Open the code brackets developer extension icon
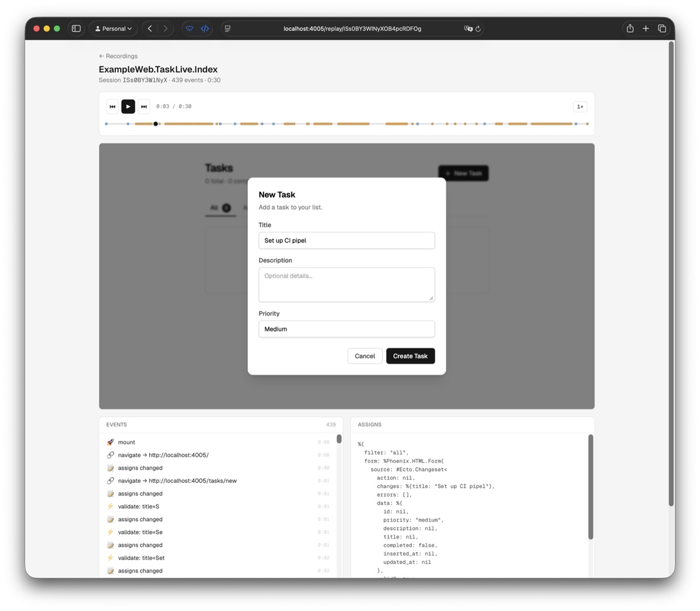This screenshot has width=700, height=611. click(205, 29)
